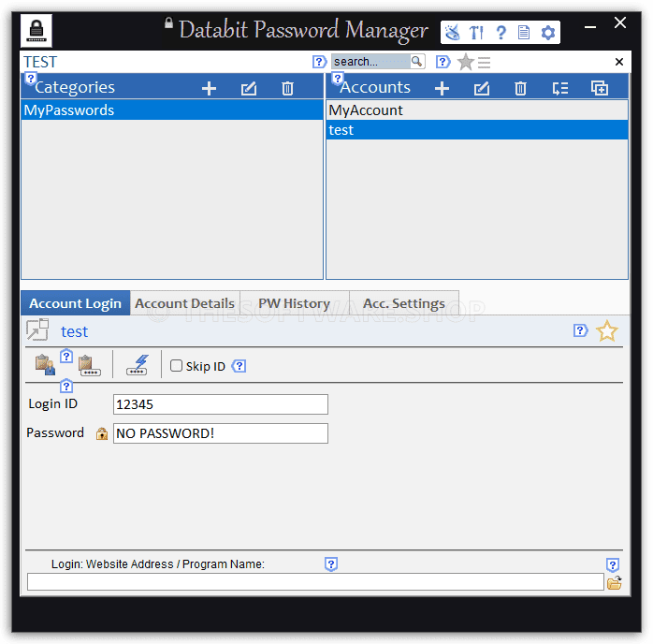Add a new category

tap(209, 88)
